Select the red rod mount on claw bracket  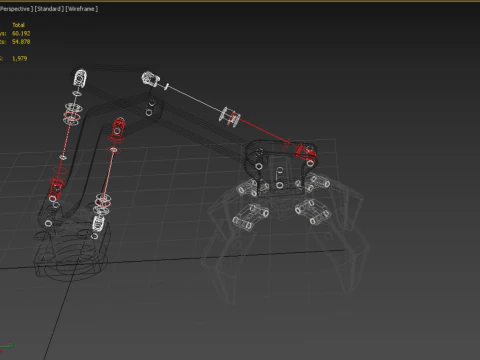click(x=306, y=153)
